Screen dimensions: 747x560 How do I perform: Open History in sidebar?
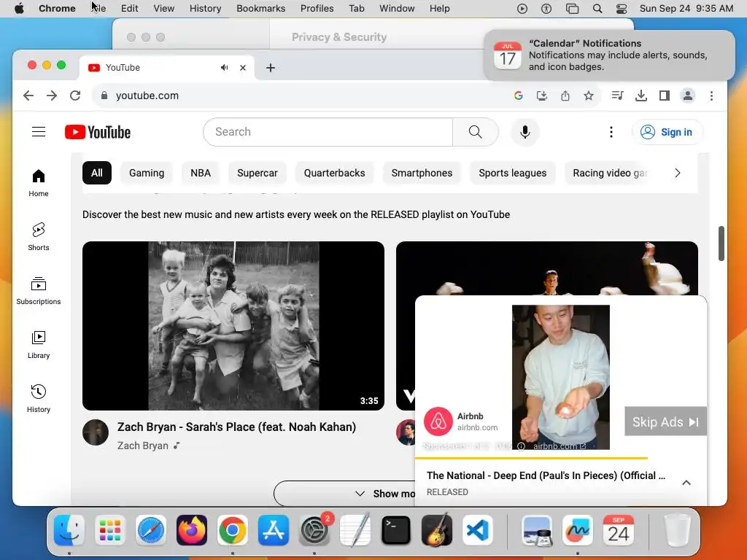[39, 399]
